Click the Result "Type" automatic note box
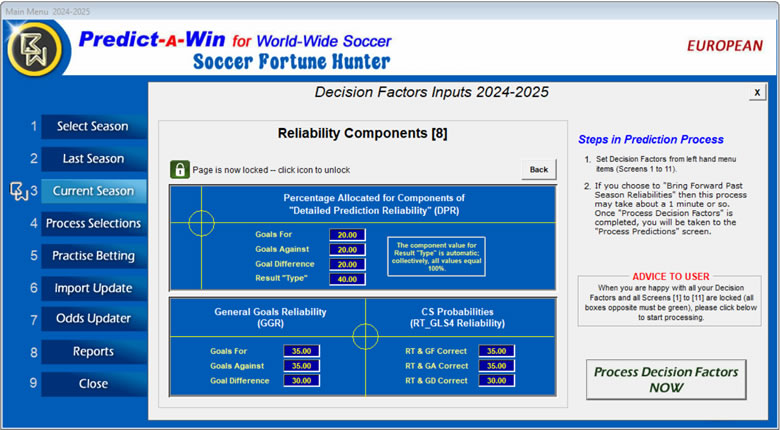This screenshot has height=430, width=780. (436, 257)
